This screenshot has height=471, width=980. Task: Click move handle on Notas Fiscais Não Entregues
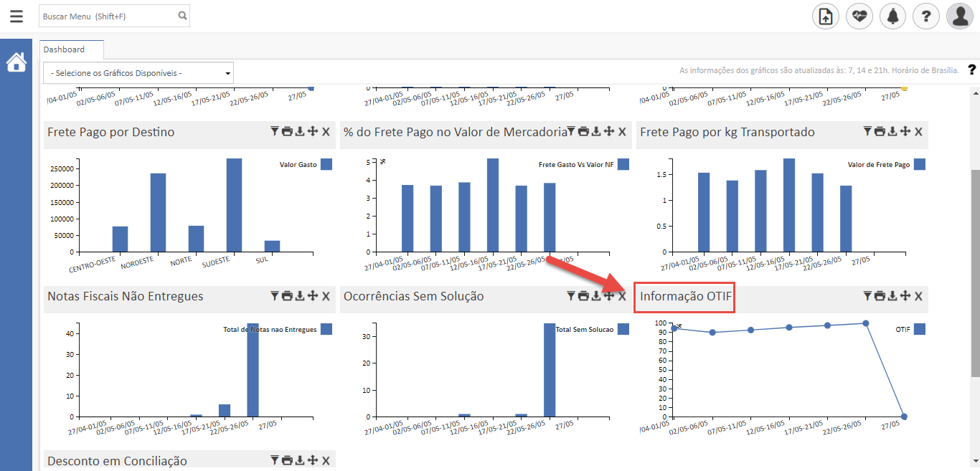(312, 295)
